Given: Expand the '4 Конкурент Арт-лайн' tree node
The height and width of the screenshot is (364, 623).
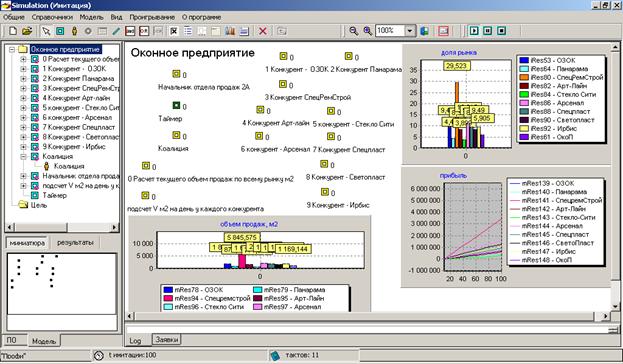Looking at the screenshot, I should click(23, 98).
